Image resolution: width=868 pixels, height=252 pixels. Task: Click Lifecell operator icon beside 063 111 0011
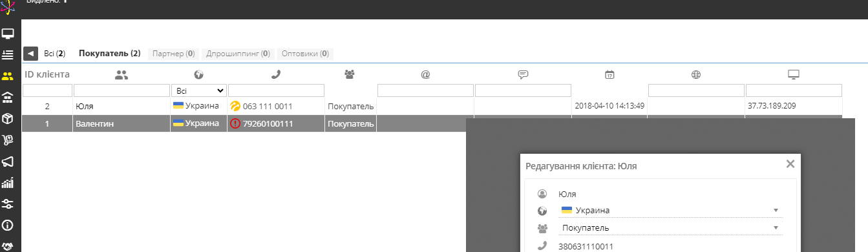[x=235, y=106]
